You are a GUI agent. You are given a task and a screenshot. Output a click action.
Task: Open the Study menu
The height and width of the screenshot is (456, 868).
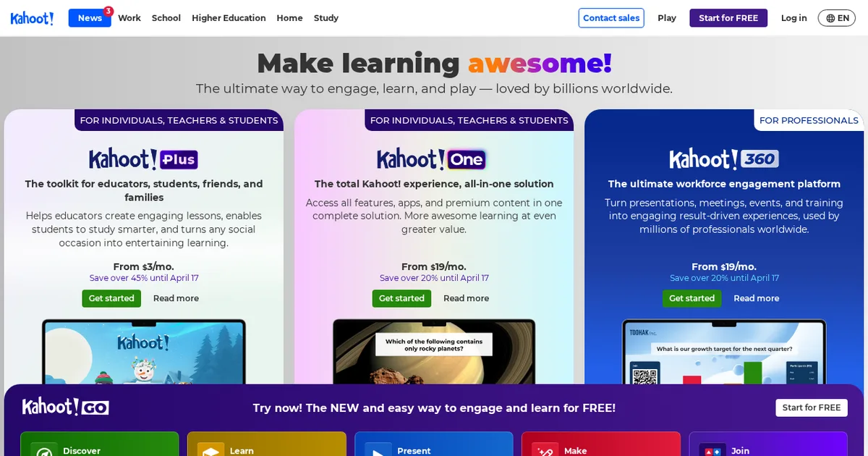(326, 18)
